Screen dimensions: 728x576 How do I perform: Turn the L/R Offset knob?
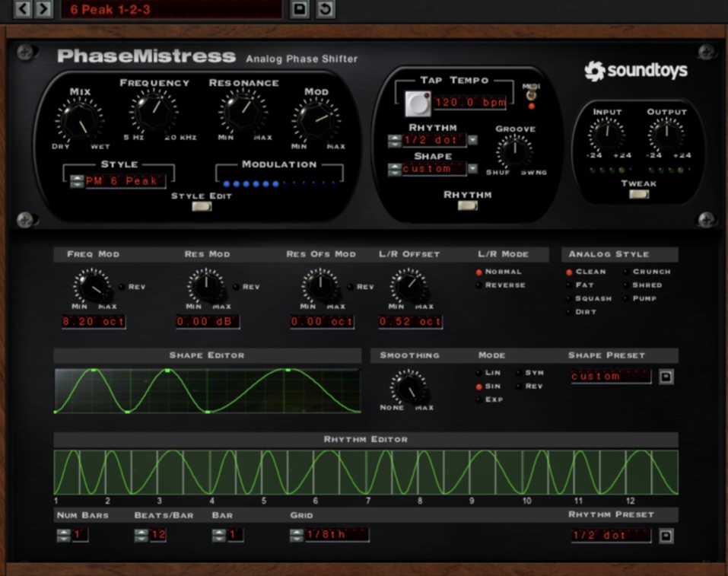click(409, 286)
